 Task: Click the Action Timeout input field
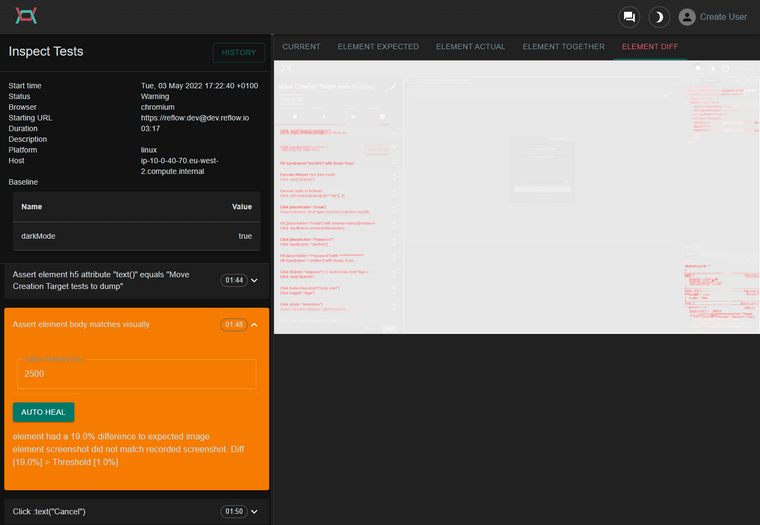(x=136, y=374)
